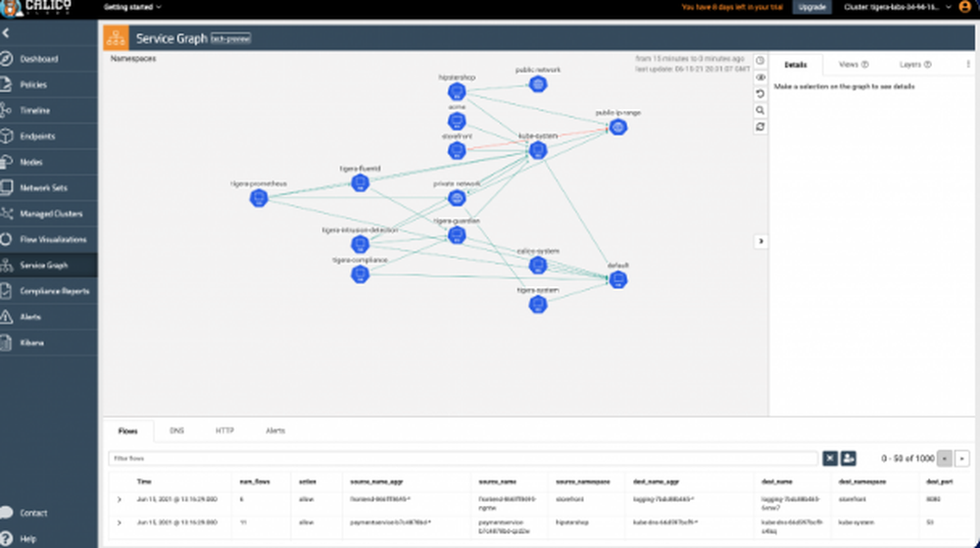Select the tigera-intrusion-detection node
The height and width of the screenshot is (548, 980).
[x=360, y=244]
